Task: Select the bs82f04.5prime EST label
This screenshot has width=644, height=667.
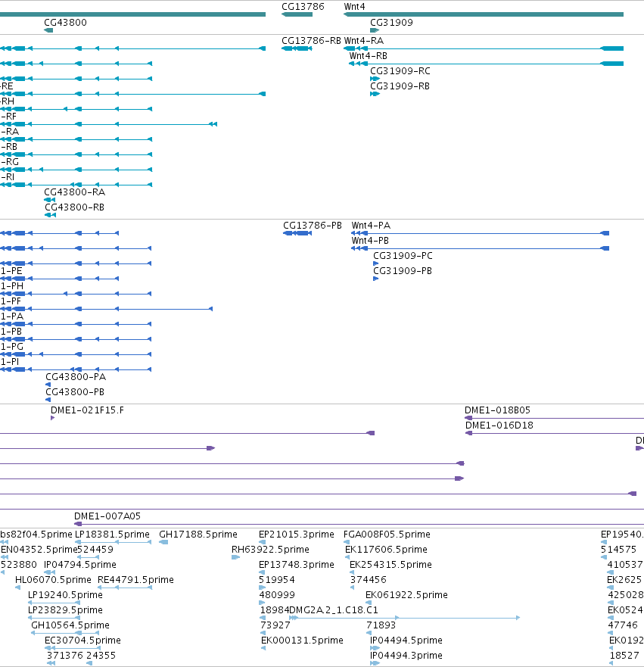Action: (36, 535)
